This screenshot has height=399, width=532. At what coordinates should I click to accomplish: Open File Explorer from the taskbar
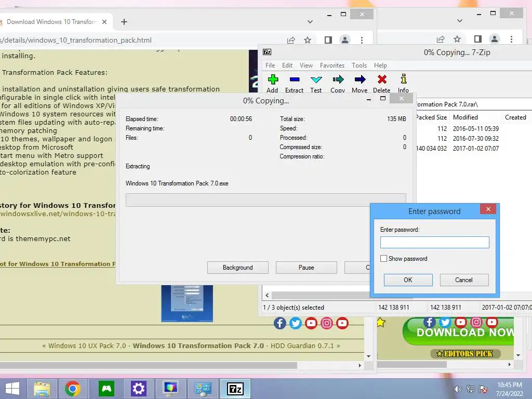pyautogui.click(x=42, y=389)
